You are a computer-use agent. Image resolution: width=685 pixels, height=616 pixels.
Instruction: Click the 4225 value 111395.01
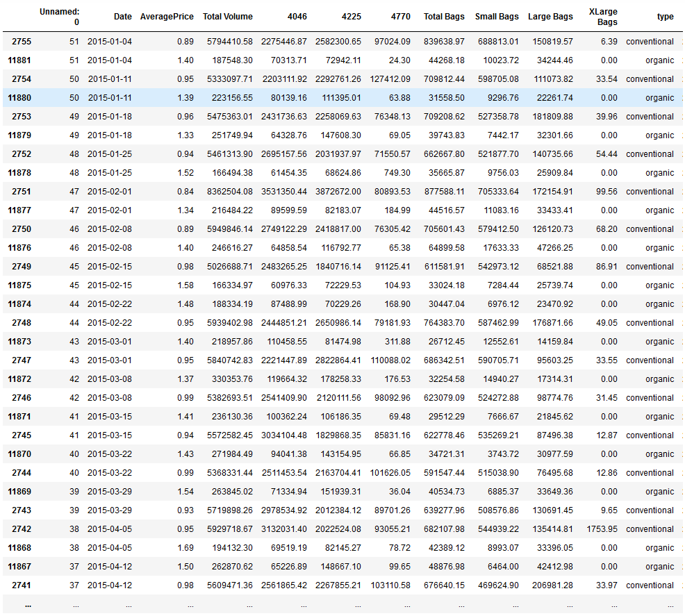342,98
